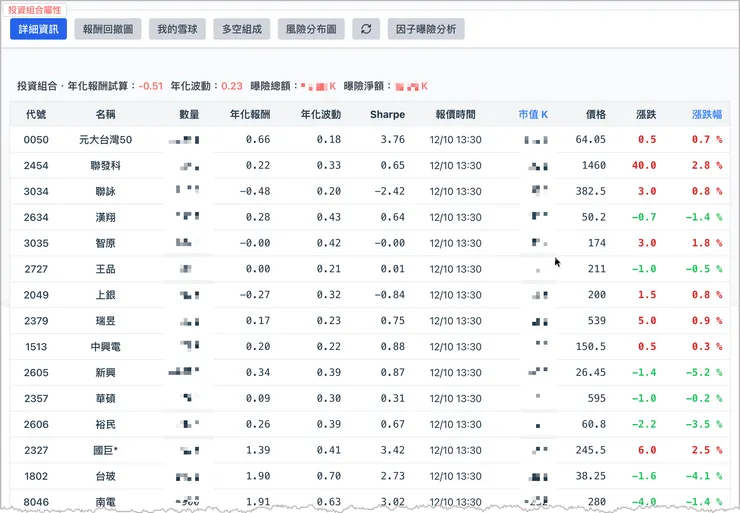Click the Sharpe column header
The height and width of the screenshot is (513, 740).
(387, 114)
